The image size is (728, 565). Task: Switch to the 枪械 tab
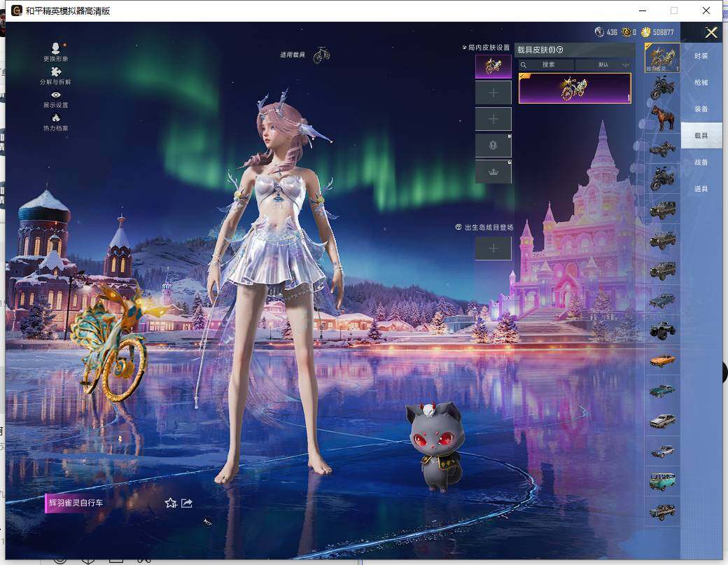701,82
